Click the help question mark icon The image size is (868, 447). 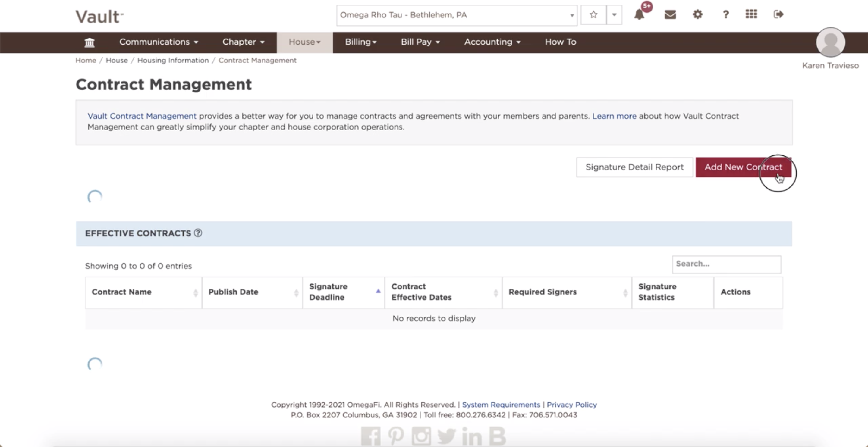[725, 15]
